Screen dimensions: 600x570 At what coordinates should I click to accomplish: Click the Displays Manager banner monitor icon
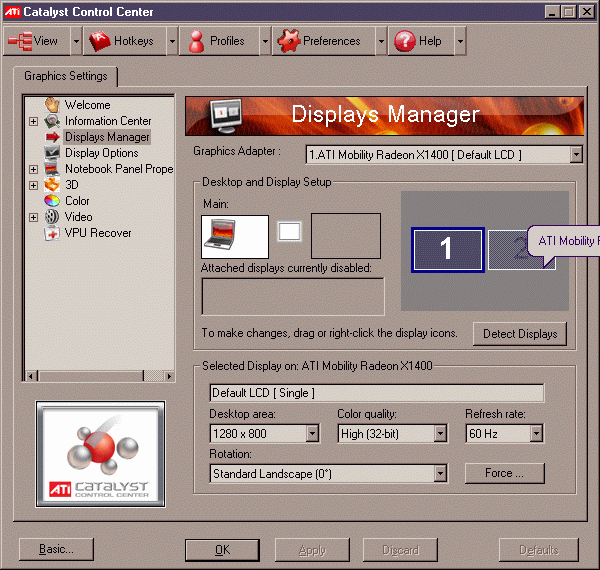(226, 116)
